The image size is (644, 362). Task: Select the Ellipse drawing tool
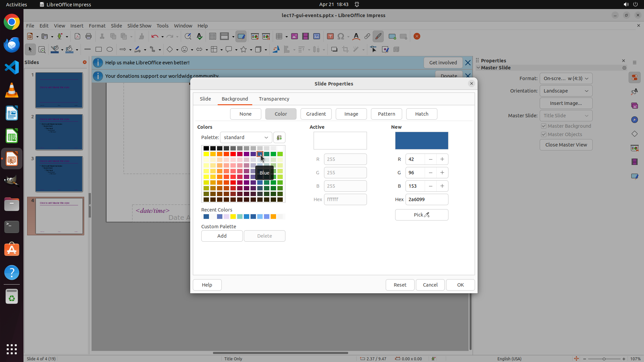point(110,50)
